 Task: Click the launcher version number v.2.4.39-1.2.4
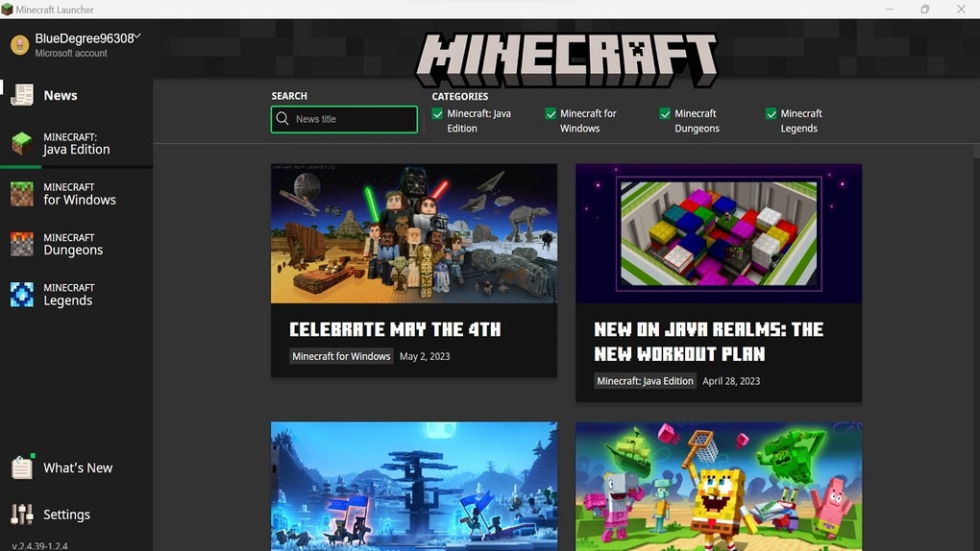pyautogui.click(x=40, y=545)
